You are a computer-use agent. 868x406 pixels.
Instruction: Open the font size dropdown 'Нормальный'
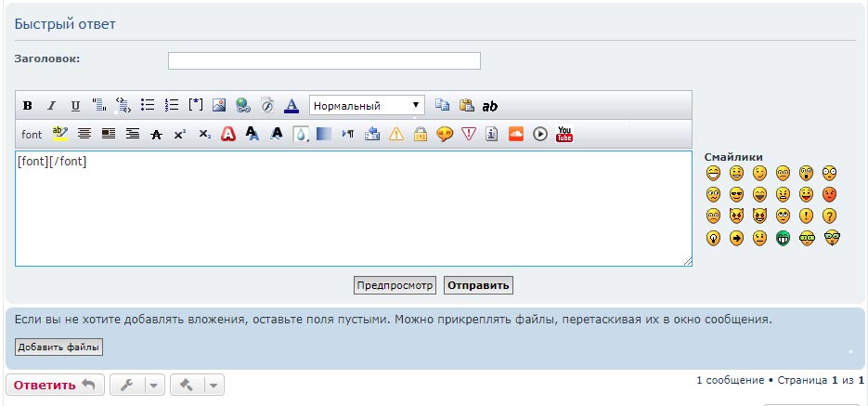click(367, 106)
